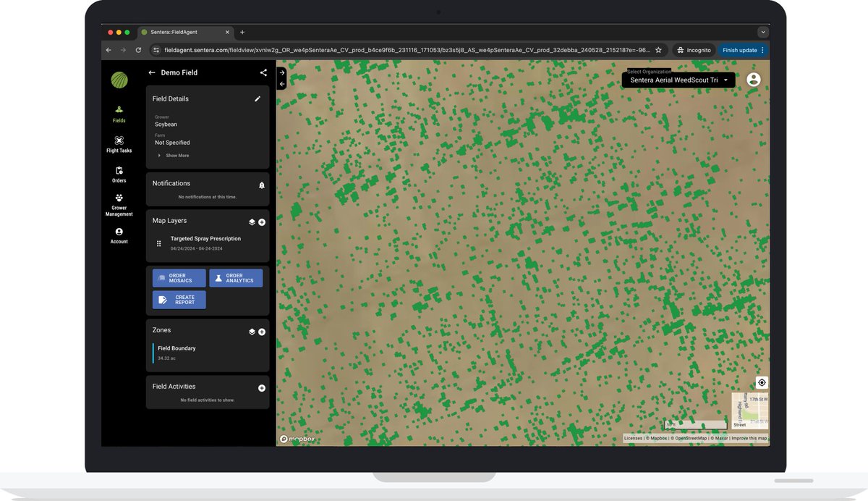
Task: Open the Fields section
Action: pos(119,114)
